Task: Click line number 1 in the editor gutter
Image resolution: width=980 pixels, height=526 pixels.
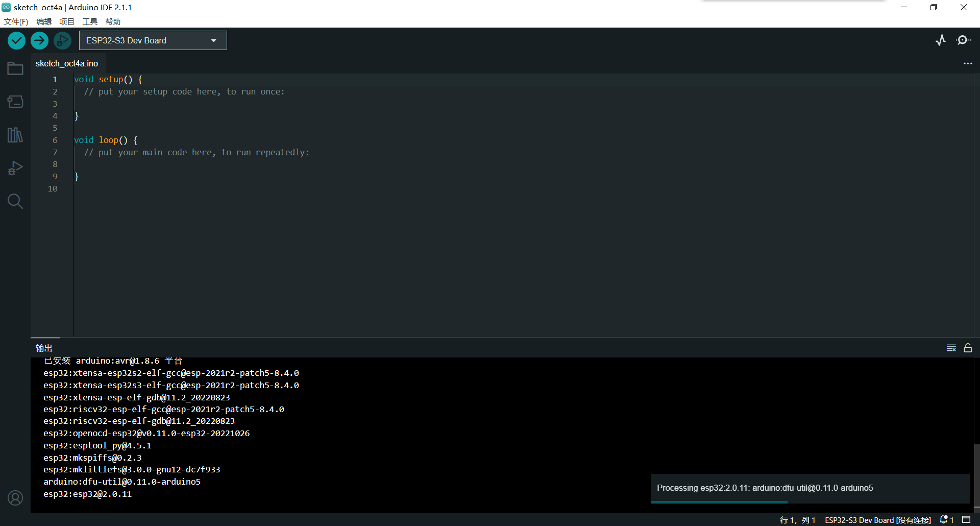Action: [55, 79]
